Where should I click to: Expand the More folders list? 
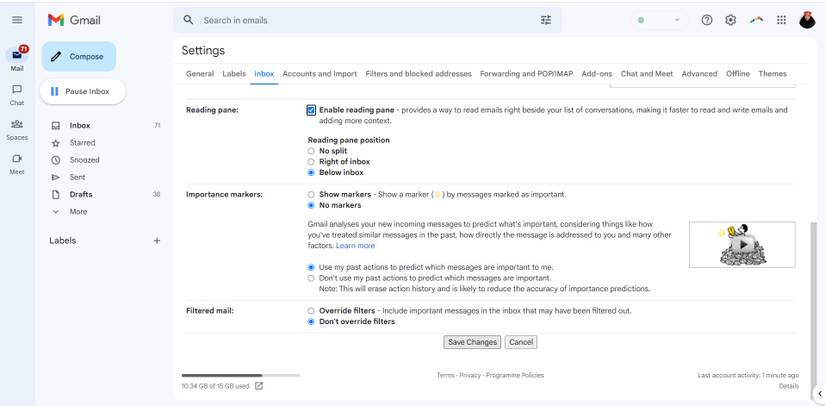(78, 212)
